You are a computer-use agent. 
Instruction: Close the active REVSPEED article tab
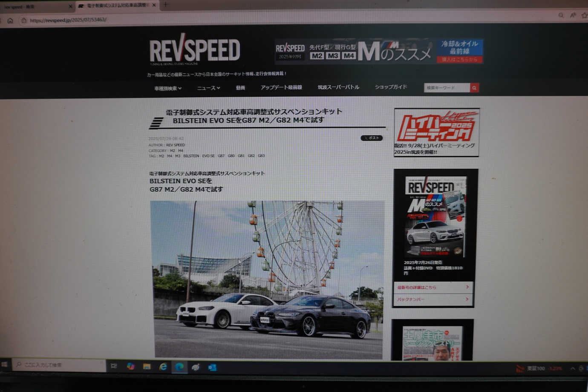point(154,5)
